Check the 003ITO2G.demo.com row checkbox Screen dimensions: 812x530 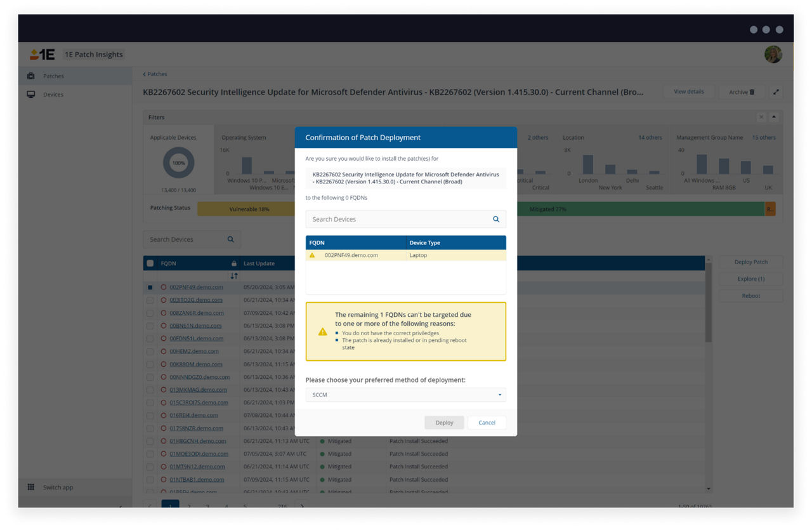150,300
